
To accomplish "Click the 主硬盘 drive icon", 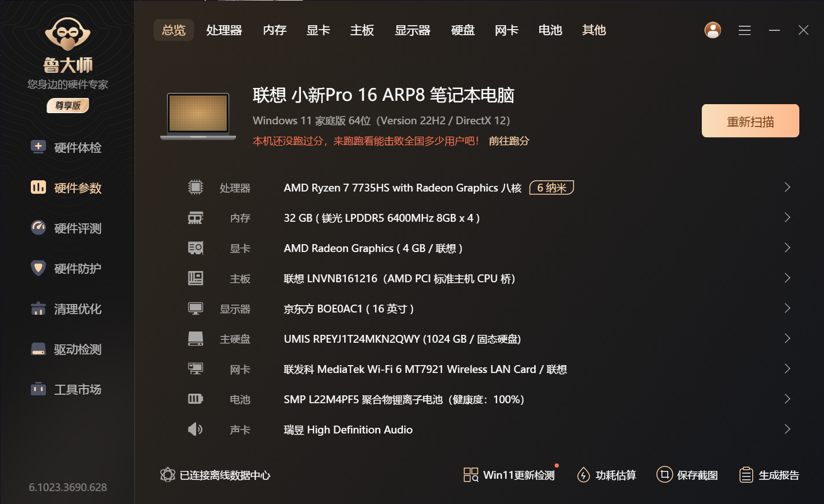I will pyautogui.click(x=196, y=338).
